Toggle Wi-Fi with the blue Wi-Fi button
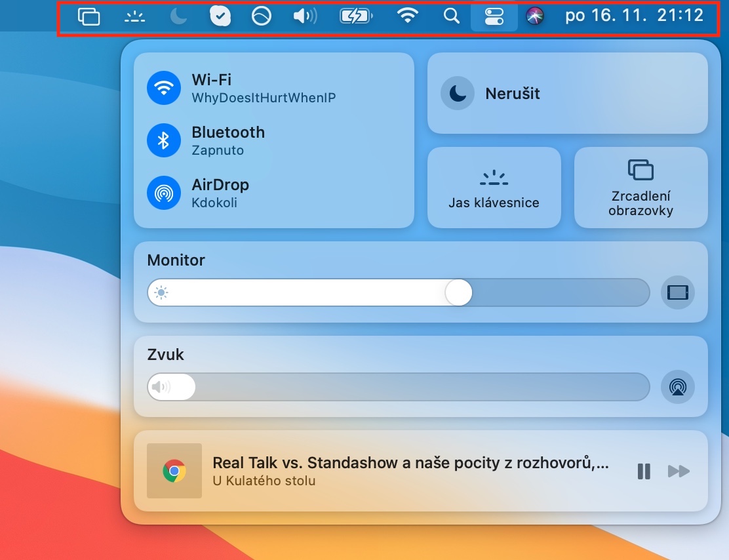 tap(164, 88)
